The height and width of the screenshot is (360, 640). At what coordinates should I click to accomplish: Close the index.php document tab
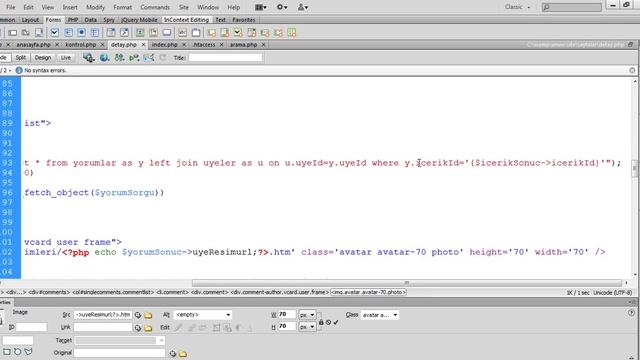coord(184,44)
